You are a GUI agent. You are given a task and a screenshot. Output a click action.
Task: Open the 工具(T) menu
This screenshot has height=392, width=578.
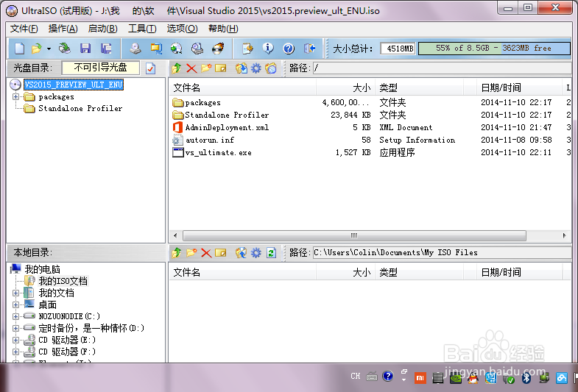click(x=142, y=29)
